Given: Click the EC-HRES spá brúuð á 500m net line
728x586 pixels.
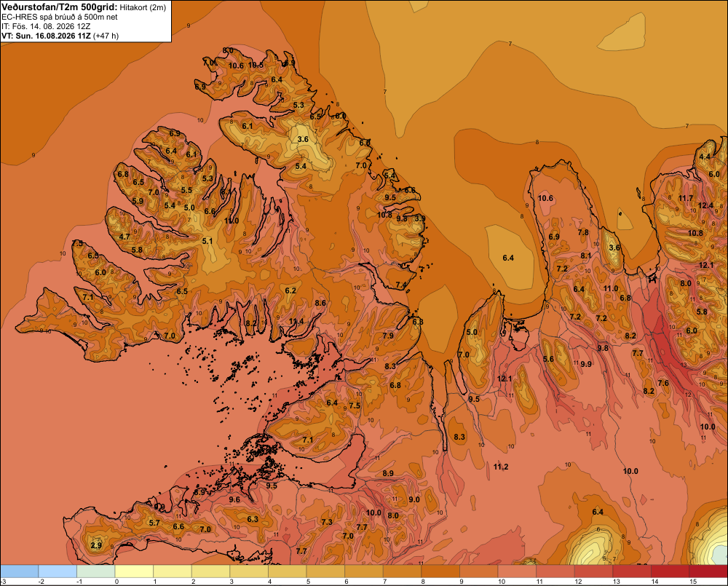Looking at the screenshot, I should coord(60,17).
